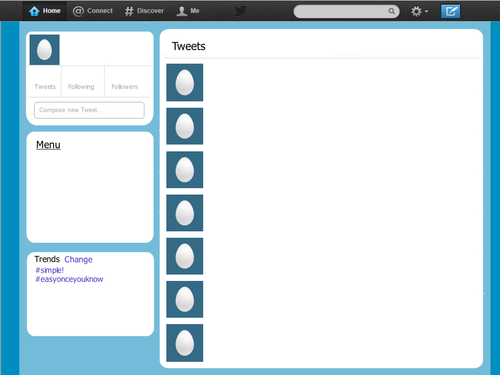Viewport: 500px width, 375px height.
Task: Go to the Home tab
Action: click(45, 11)
